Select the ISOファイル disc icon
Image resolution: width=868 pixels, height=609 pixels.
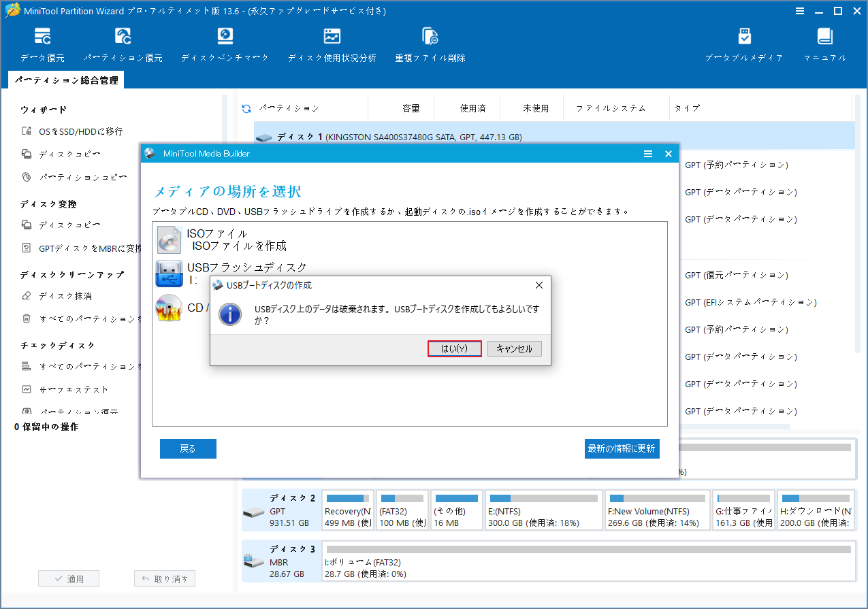tap(170, 240)
